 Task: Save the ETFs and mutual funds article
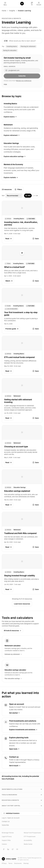click(x=36, y=371)
